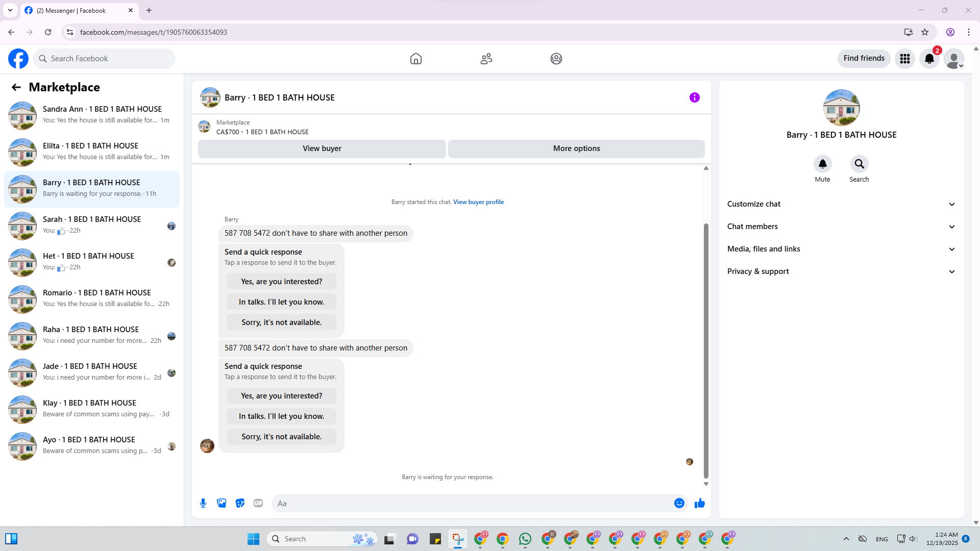Open conversation information purple icon

(x=694, y=97)
